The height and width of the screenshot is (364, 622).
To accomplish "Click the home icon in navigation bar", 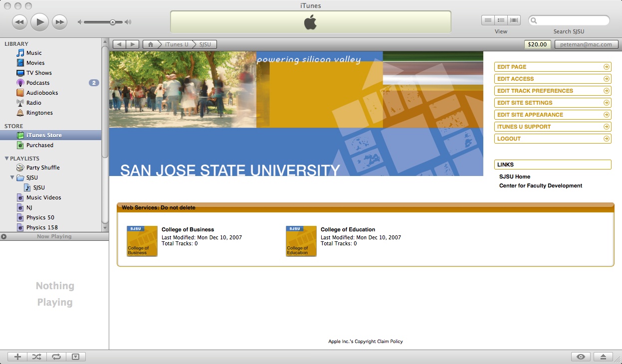I will coord(150,44).
